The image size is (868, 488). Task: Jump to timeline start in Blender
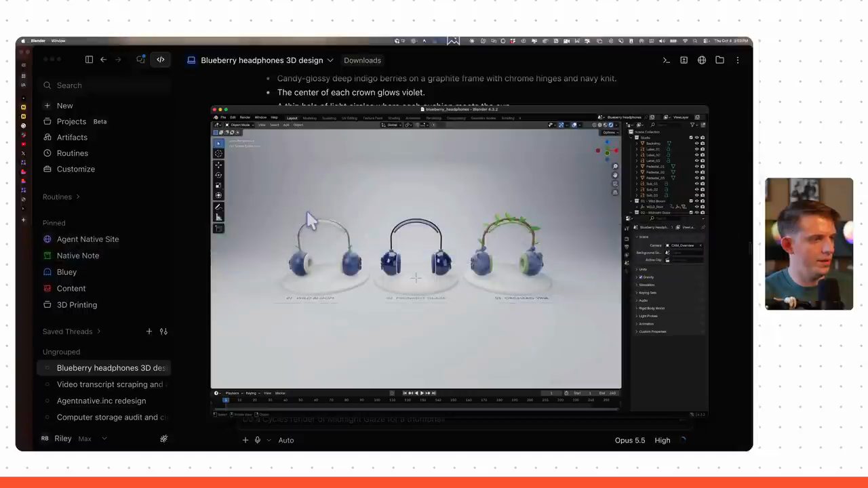click(x=405, y=393)
